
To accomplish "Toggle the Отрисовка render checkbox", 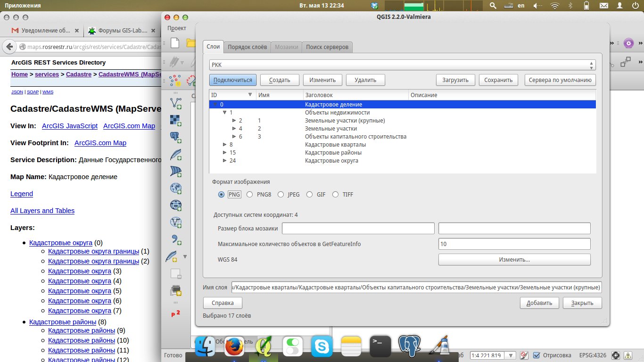I will (537, 355).
